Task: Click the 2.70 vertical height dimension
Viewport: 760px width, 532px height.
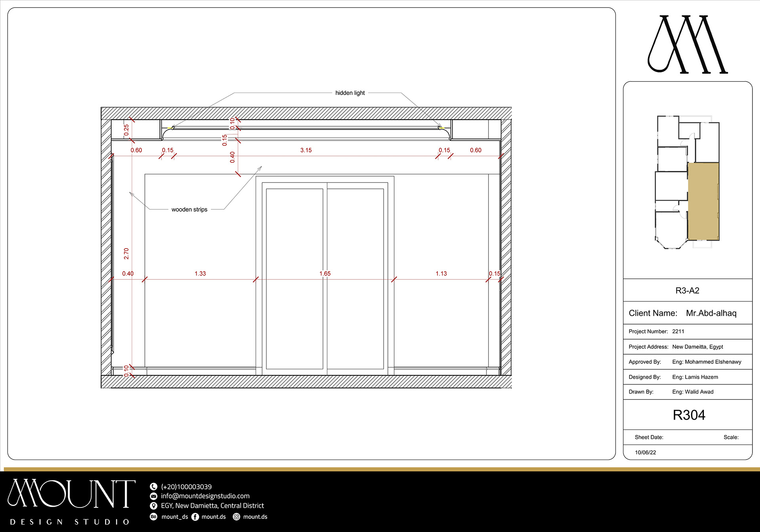Action: (126, 254)
